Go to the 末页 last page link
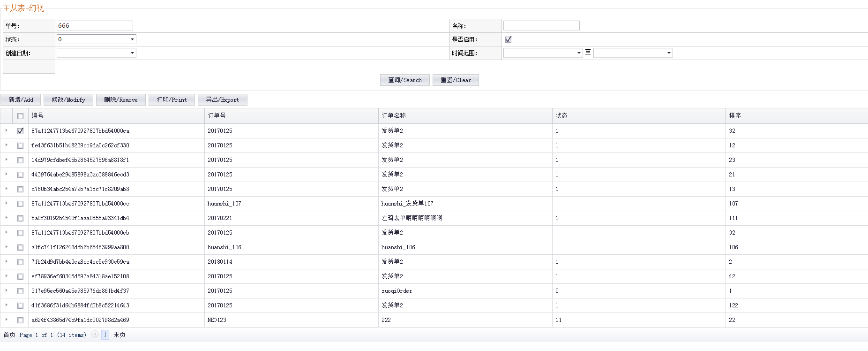The image size is (868, 351). tap(120, 335)
